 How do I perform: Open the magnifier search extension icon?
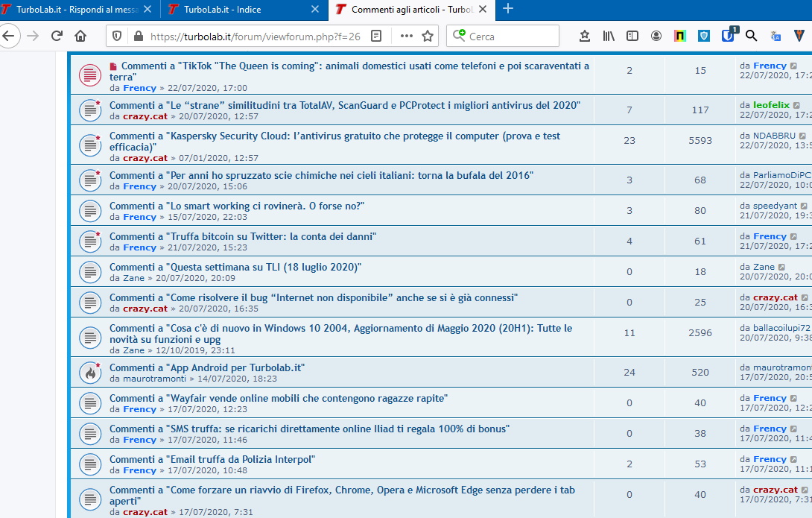click(752, 36)
